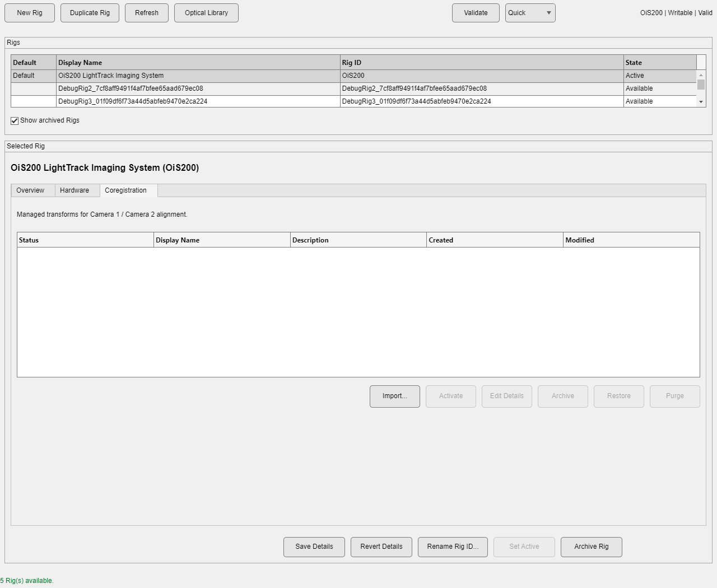Click the New Rig button
Image resolution: width=717 pixels, height=588 pixels.
click(x=30, y=13)
